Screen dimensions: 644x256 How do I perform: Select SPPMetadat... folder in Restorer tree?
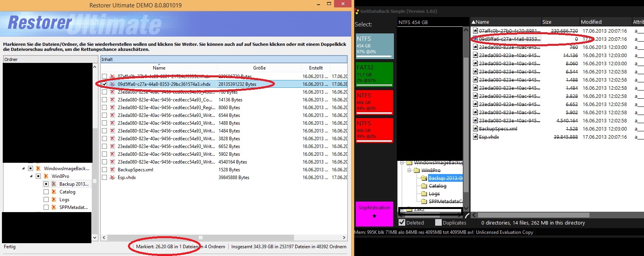point(73,207)
